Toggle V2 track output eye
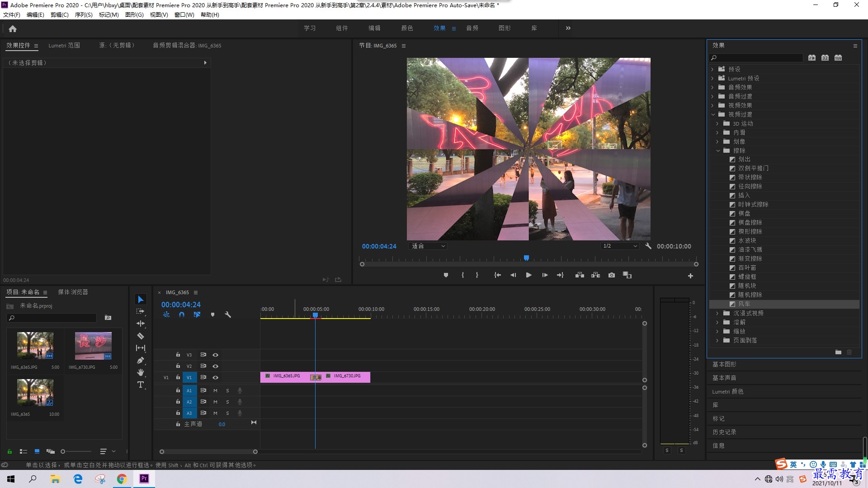 (x=216, y=366)
